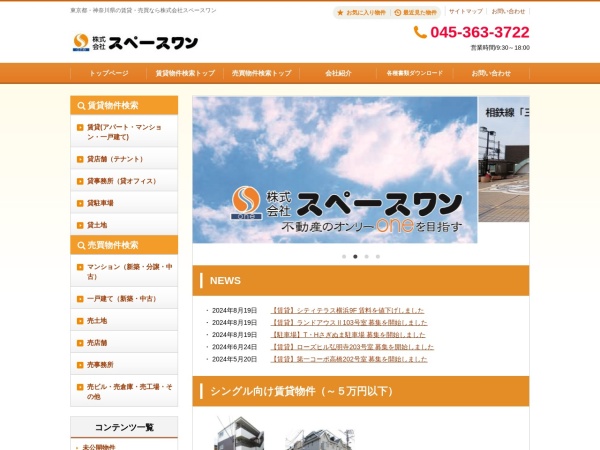600x450 pixels.
Task: Click the 営業時間9:30～18:00 text
Action: click(500, 48)
